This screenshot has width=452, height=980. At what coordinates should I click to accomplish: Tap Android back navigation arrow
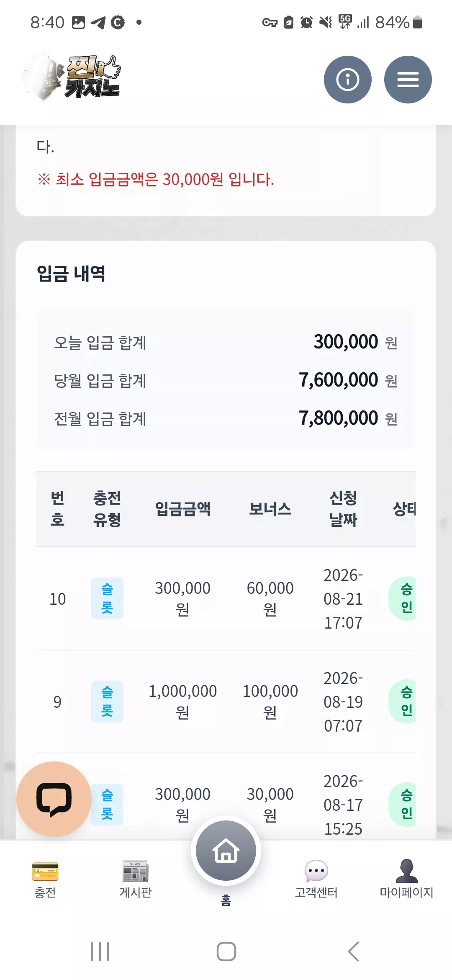[354, 952]
